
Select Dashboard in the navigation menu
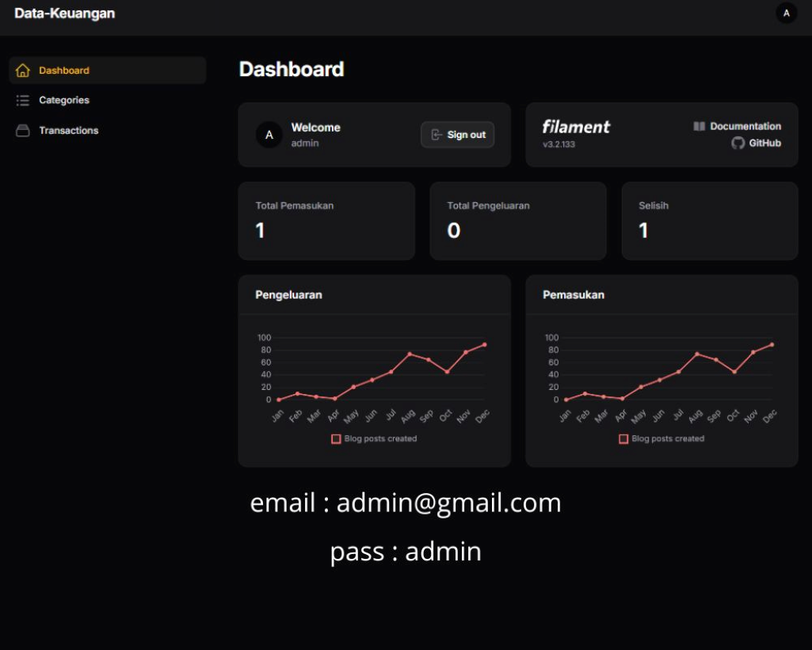click(64, 70)
